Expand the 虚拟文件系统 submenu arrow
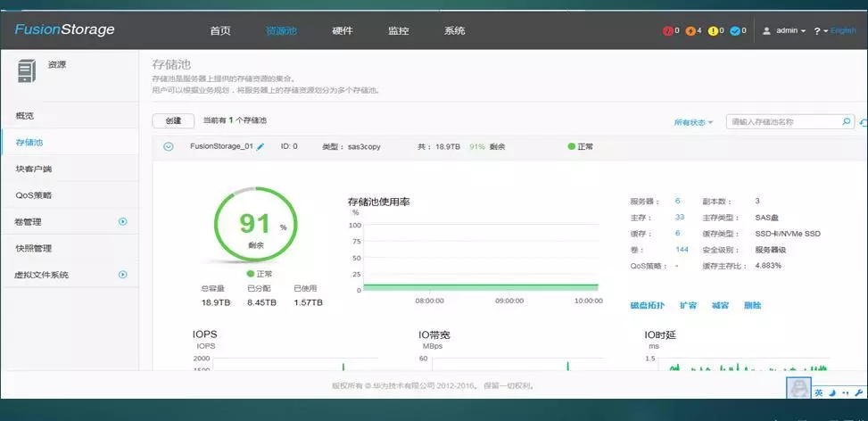The height and width of the screenshot is (421, 868). (123, 275)
